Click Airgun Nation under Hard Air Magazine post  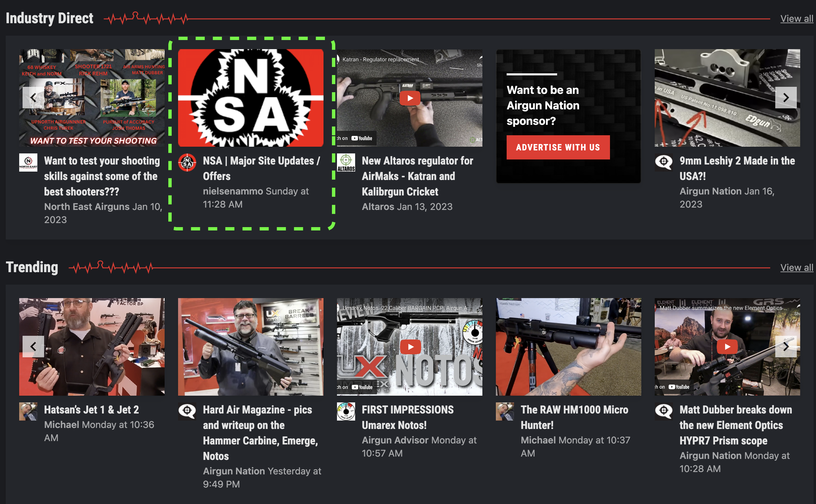click(x=234, y=471)
